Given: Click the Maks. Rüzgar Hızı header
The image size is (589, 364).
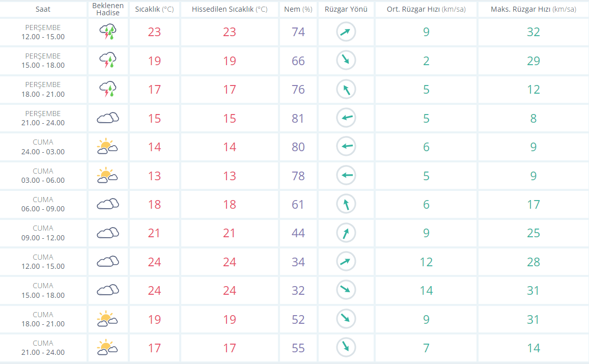Looking at the screenshot, I should click(x=534, y=9).
